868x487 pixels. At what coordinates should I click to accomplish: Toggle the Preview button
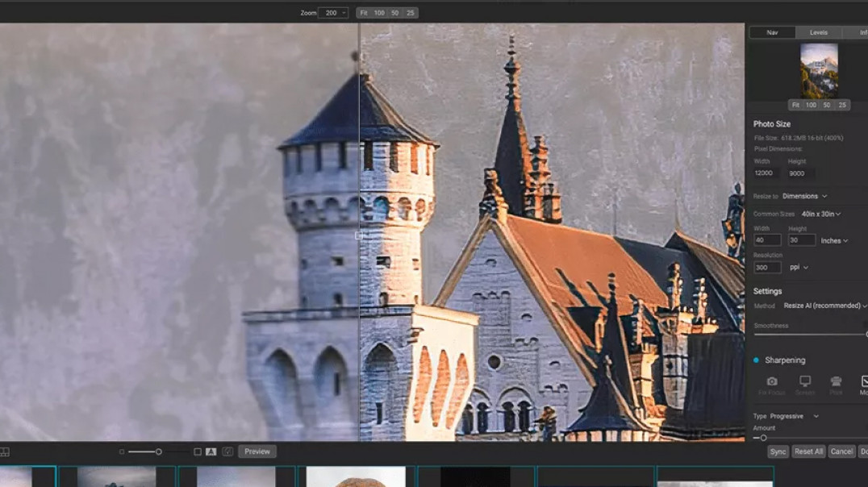click(x=257, y=452)
